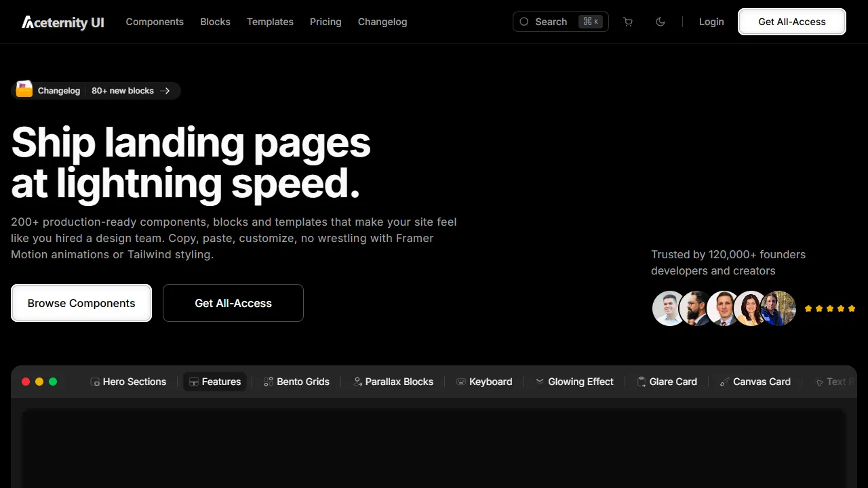868x488 pixels.
Task: Select the Glowing Effect tab
Action: [x=574, y=382]
